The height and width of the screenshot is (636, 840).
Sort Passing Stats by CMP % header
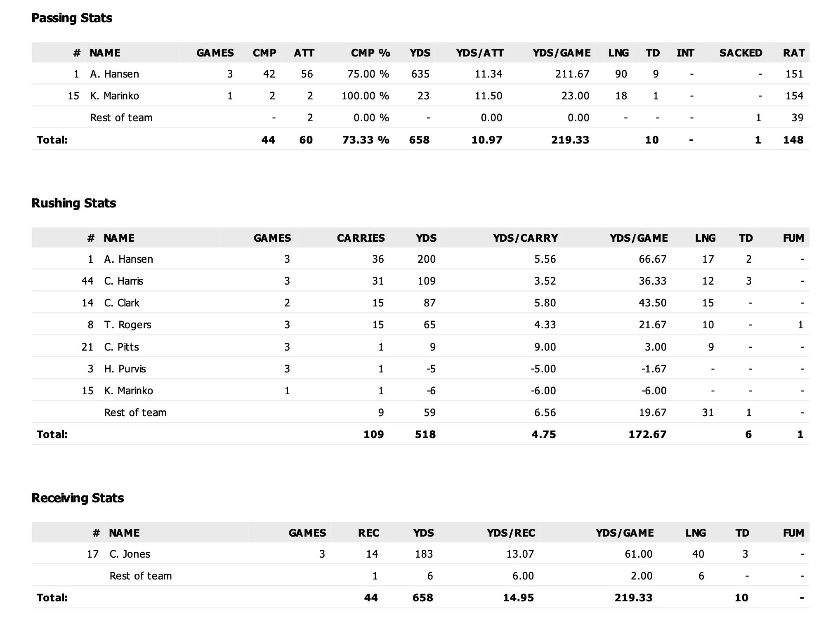tap(370, 53)
